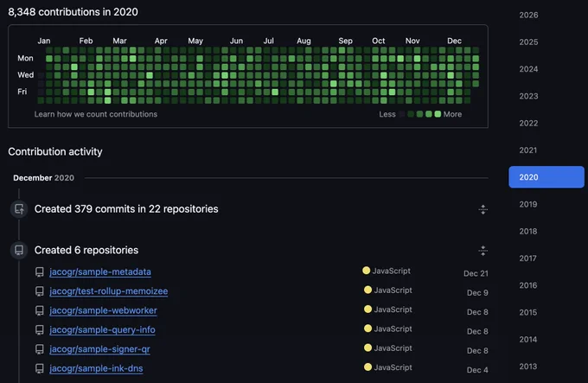Image resolution: width=588 pixels, height=383 pixels.
Task: Click repo icon next to jacogr/sample-metadata
Action: pos(40,272)
